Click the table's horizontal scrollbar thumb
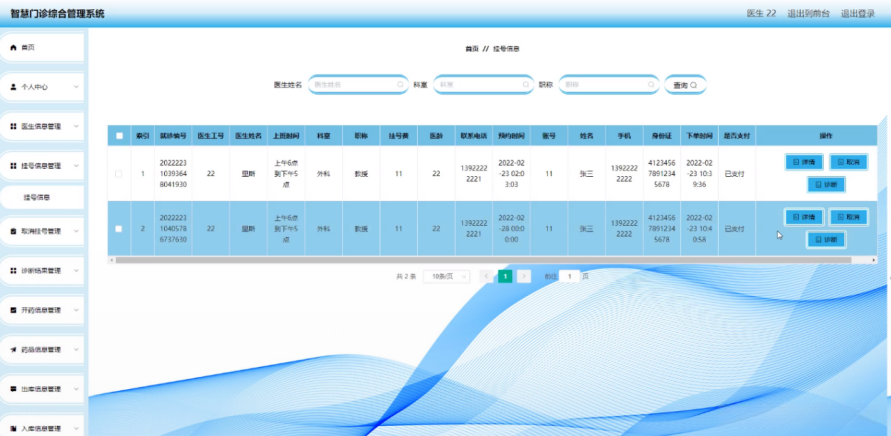891x436 pixels. (x=483, y=260)
